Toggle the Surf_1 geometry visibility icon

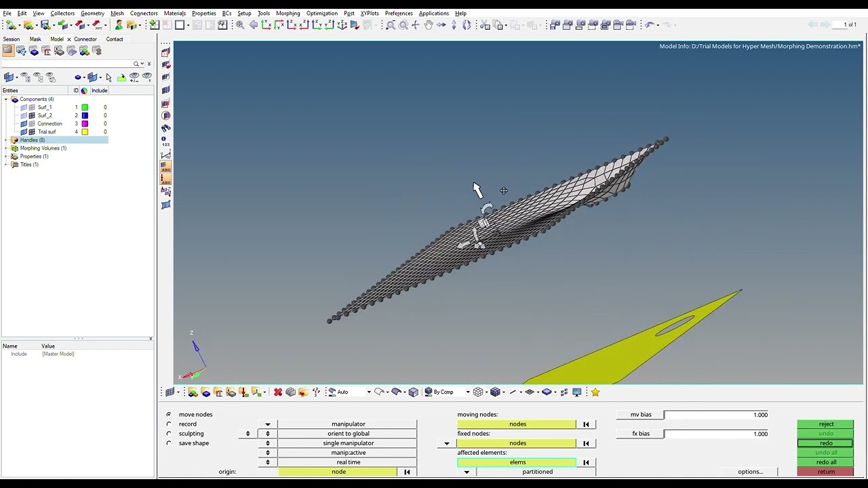pos(24,107)
